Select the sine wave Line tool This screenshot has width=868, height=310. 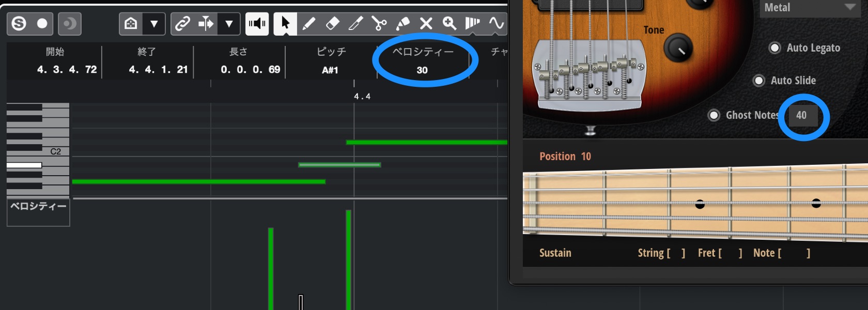click(x=496, y=24)
